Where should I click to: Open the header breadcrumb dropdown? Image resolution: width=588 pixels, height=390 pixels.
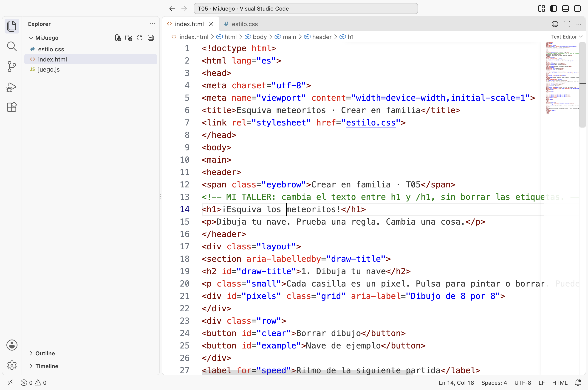(x=318, y=37)
